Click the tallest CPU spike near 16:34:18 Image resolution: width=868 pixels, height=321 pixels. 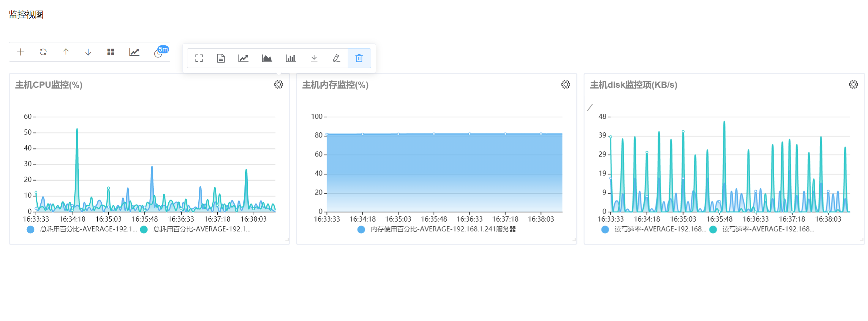(x=77, y=129)
